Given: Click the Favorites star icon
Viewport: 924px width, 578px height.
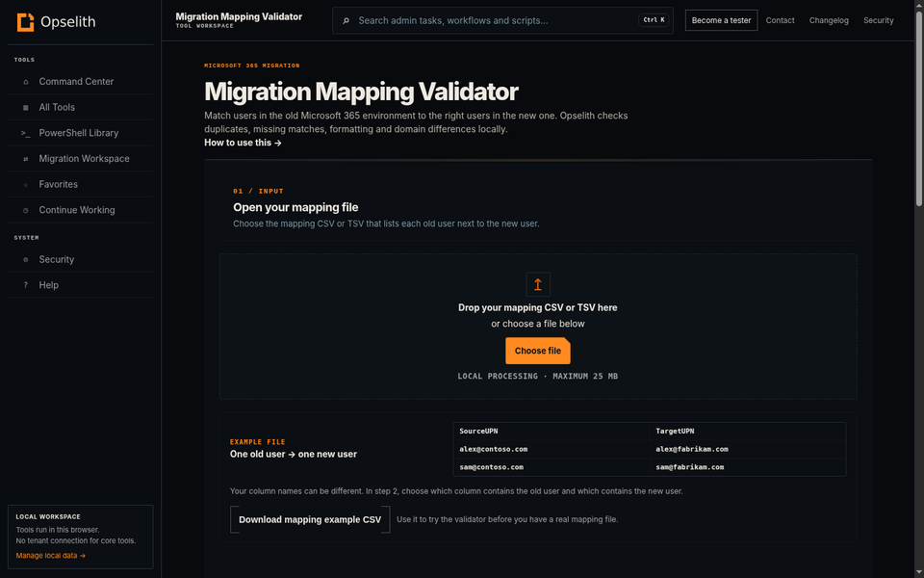Looking at the screenshot, I should [x=25, y=185].
